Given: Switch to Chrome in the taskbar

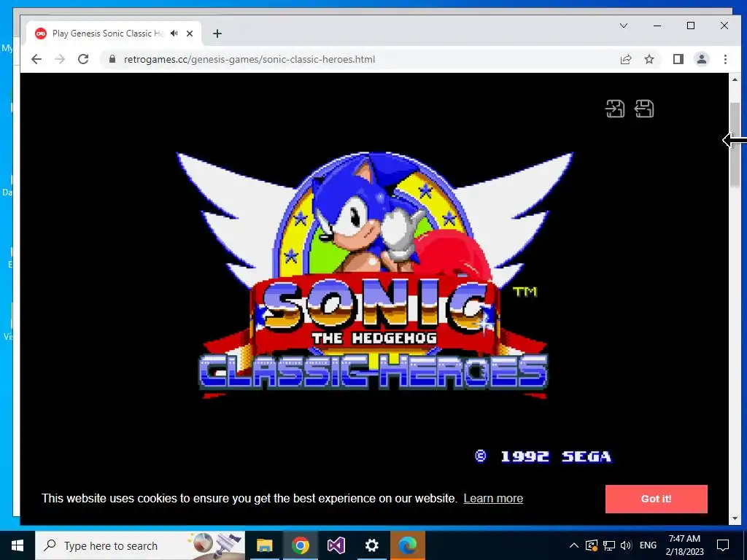Looking at the screenshot, I should tap(300, 545).
